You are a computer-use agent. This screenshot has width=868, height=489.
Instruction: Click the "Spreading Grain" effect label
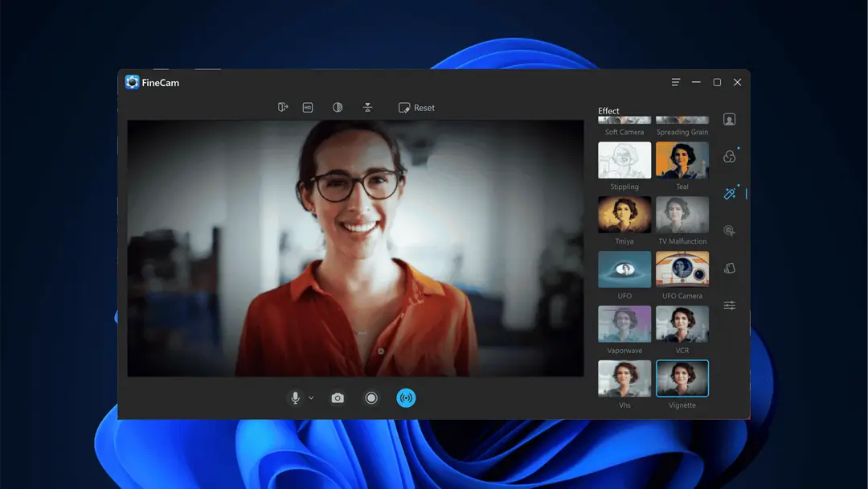[682, 132]
